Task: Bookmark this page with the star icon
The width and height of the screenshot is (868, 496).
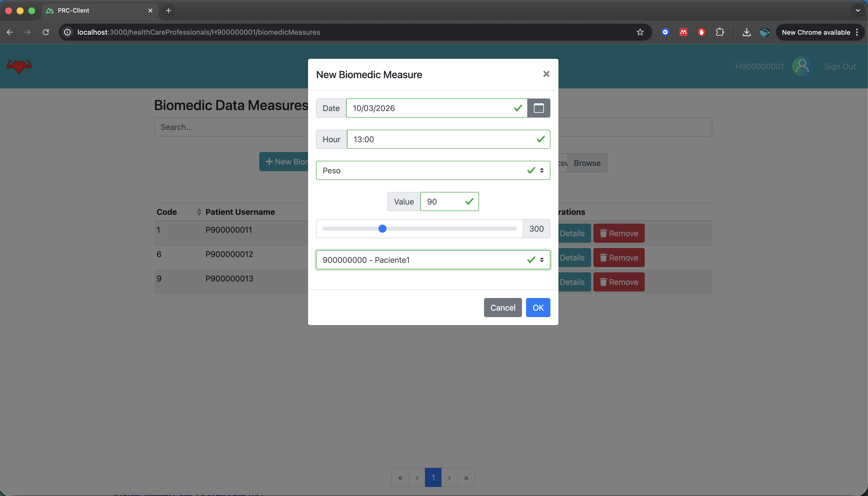Action: (x=640, y=32)
